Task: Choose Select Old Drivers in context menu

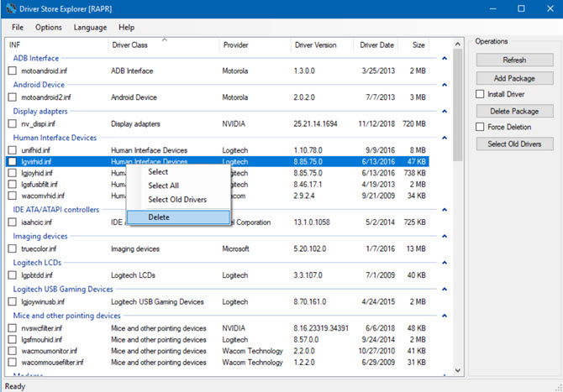Action: (178, 200)
